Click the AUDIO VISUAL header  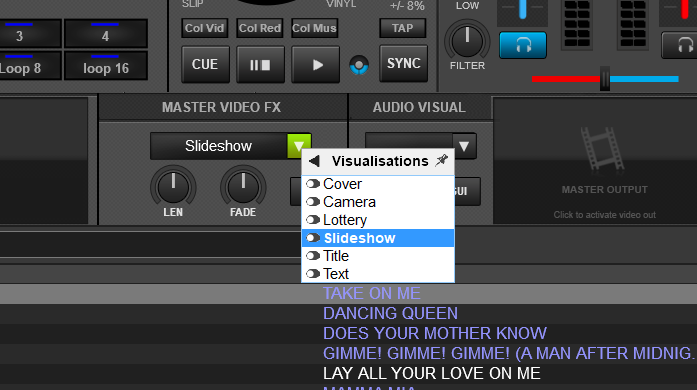click(x=419, y=107)
